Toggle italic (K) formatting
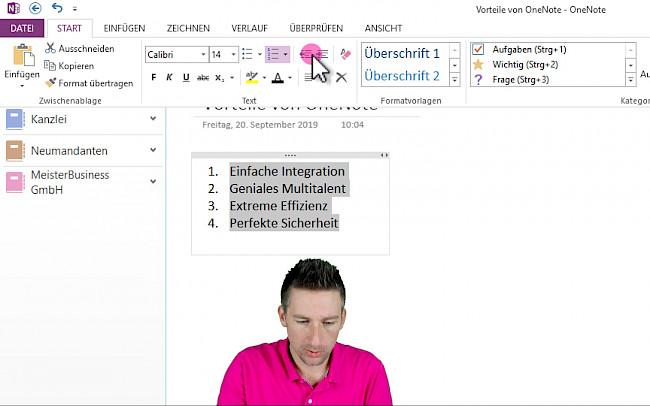Screen dimensions: 650x406 pos(169,77)
